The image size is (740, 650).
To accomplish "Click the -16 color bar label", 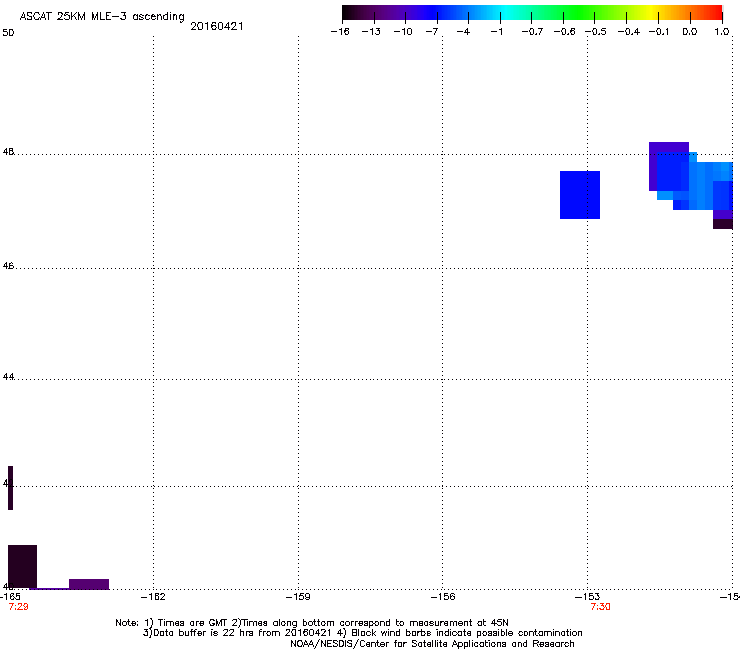I will (340, 32).
